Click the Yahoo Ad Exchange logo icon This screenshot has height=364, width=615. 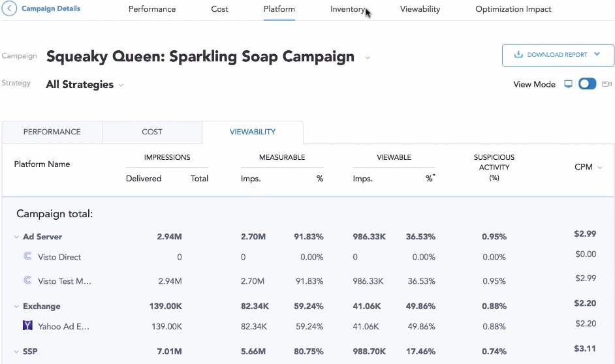[x=27, y=325]
